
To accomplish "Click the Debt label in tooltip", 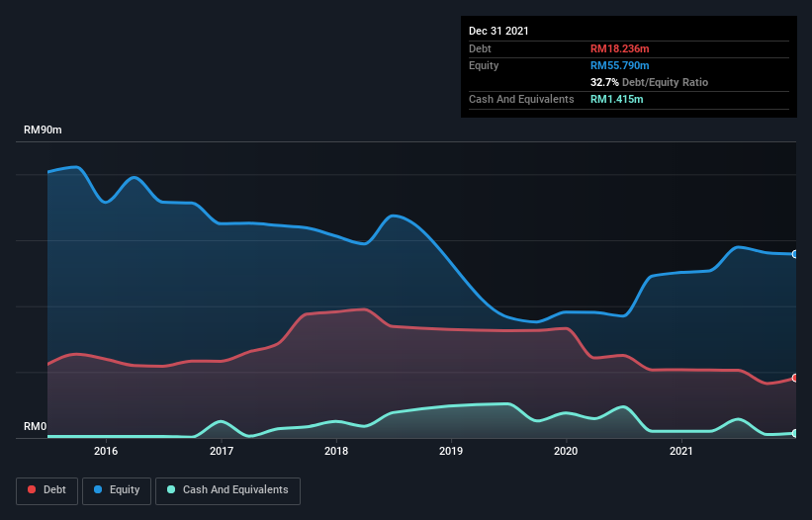I will [480, 48].
